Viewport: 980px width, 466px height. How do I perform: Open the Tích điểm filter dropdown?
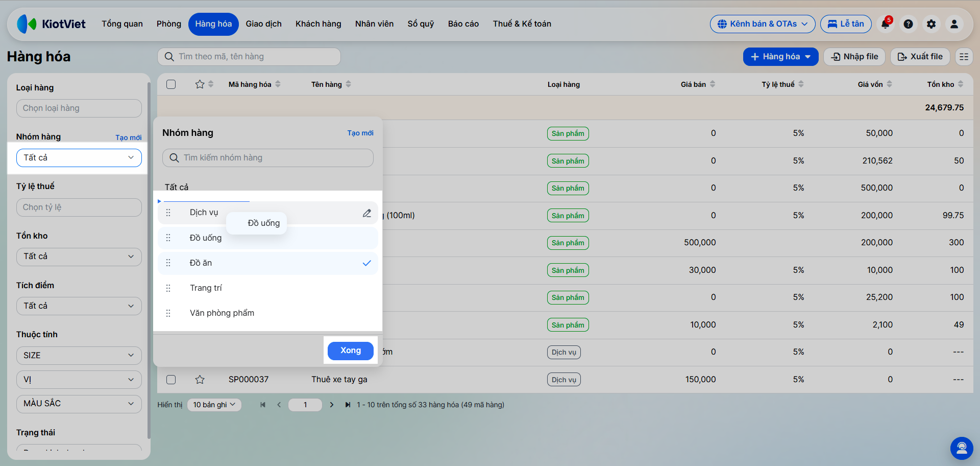79,306
